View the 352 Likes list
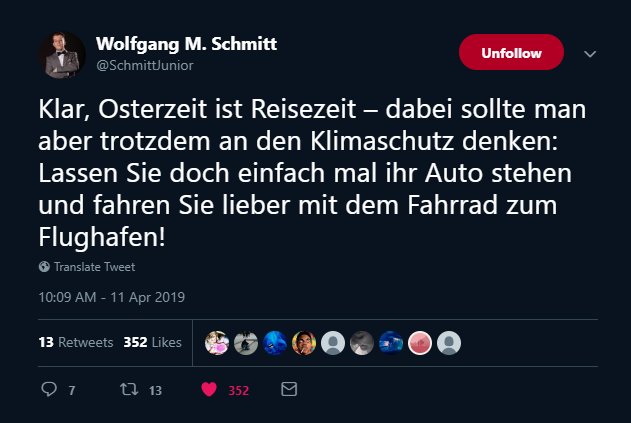This screenshot has height=423, width=631. pyautogui.click(x=152, y=342)
